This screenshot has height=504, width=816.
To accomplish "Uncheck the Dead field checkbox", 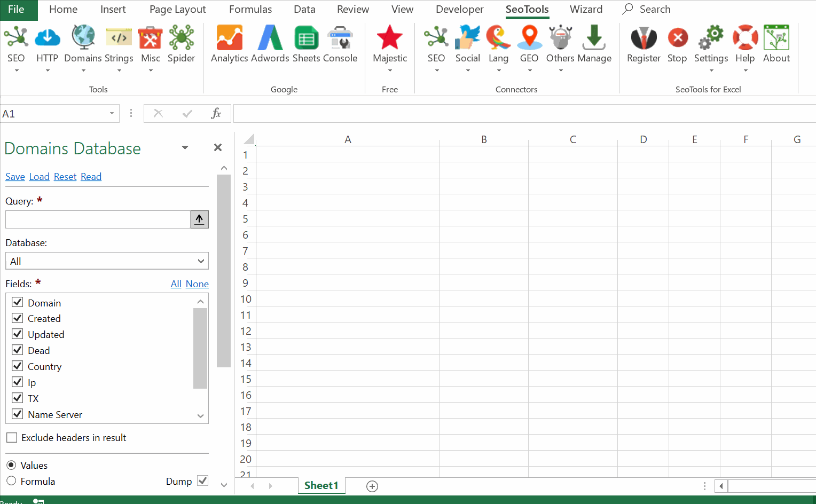I will tap(18, 350).
